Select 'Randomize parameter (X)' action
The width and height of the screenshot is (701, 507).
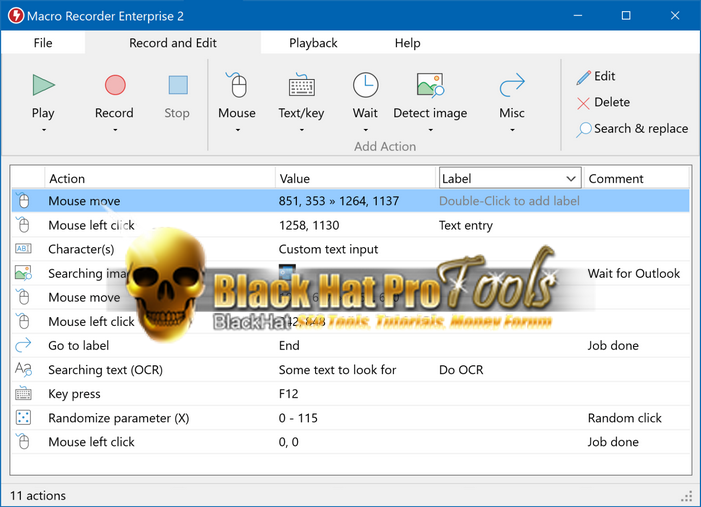pyautogui.click(x=118, y=418)
